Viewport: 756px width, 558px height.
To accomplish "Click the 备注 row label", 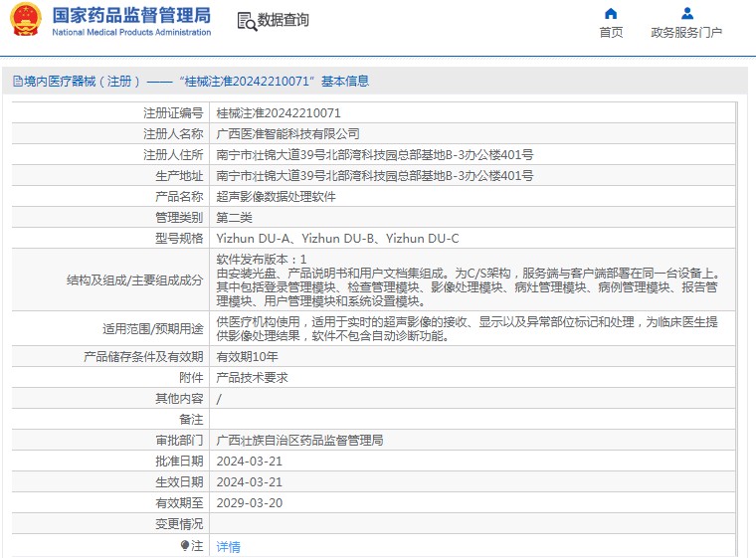I will 191,419.
